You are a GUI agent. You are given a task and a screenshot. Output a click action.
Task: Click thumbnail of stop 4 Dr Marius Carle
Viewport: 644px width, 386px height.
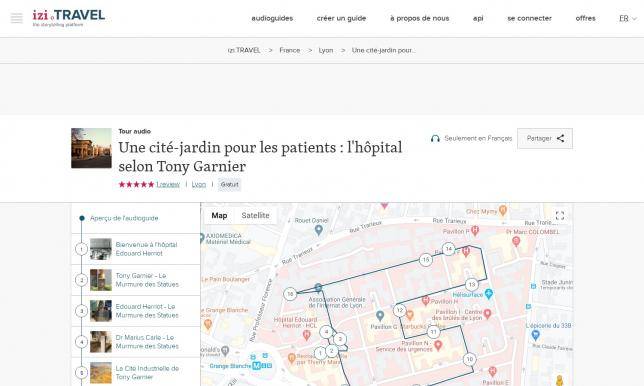pyautogui.click(x=101, y=342)
